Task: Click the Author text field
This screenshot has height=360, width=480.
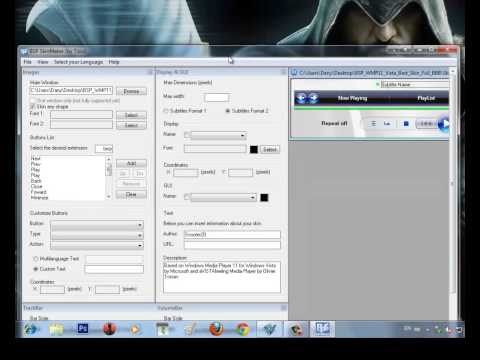Action: point(232,235)
